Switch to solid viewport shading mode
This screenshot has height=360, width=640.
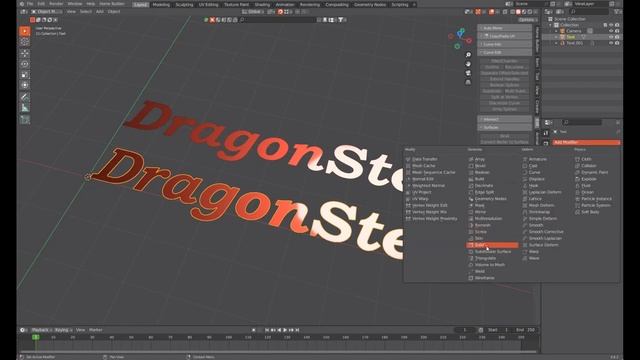pos(518,12)
